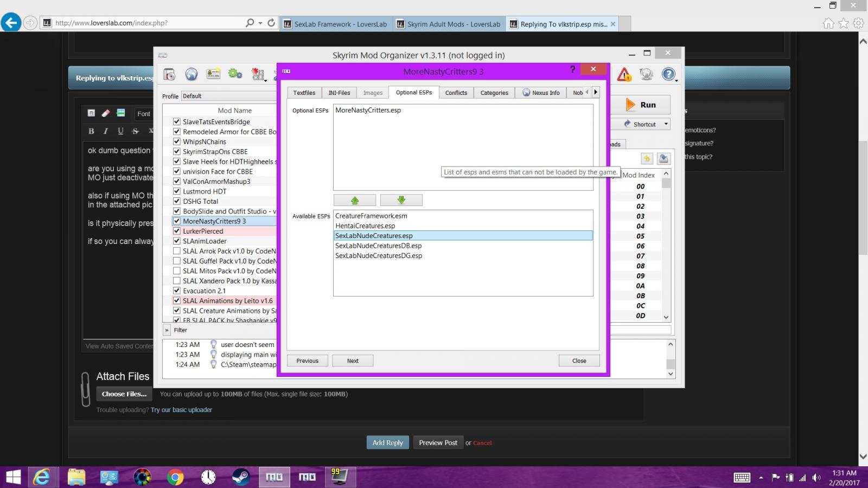Switch to SexLab Framework browser tab
The image size is (868, 488).
[x=335, y=24]
